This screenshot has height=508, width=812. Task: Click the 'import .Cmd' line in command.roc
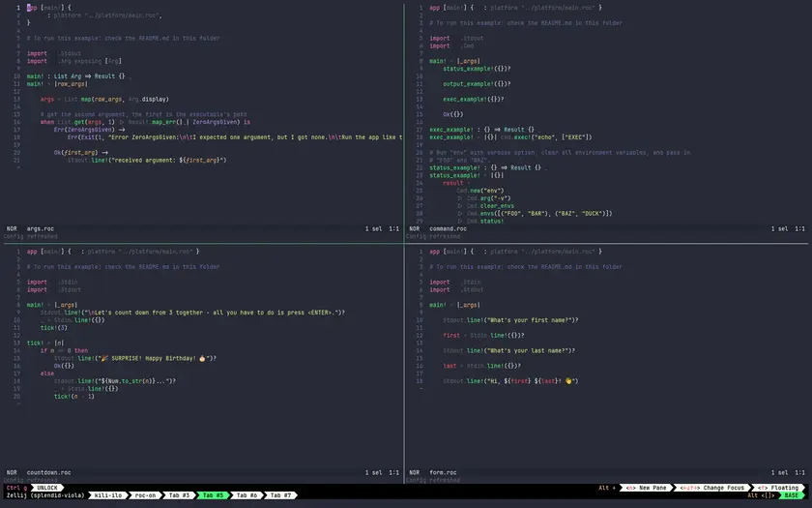[x=451, y=45]
